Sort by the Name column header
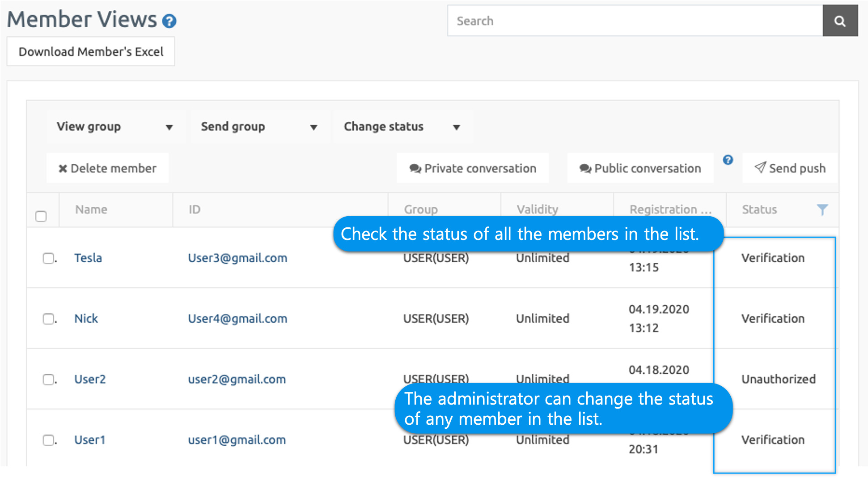The image size is (868, 478). 91,209
